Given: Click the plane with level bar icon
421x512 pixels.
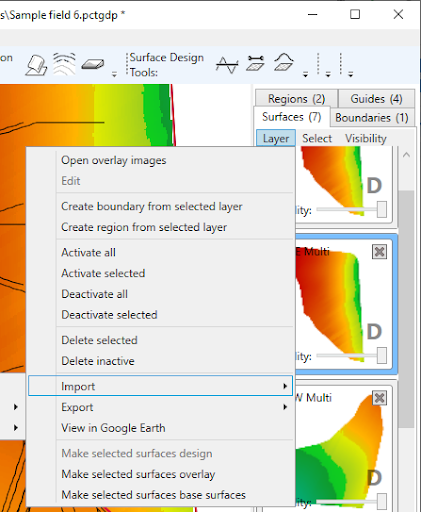Looking at the screenshot, I should [255, 63].
